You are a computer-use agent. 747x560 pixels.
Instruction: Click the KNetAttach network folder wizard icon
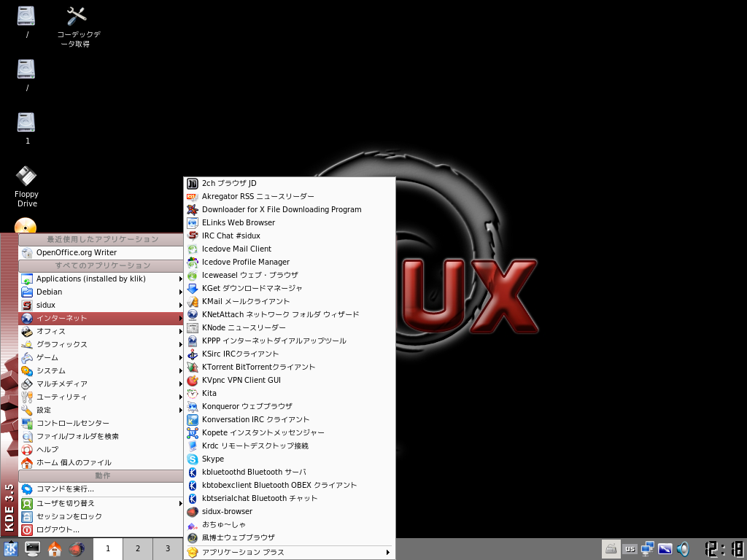point(193,314)
